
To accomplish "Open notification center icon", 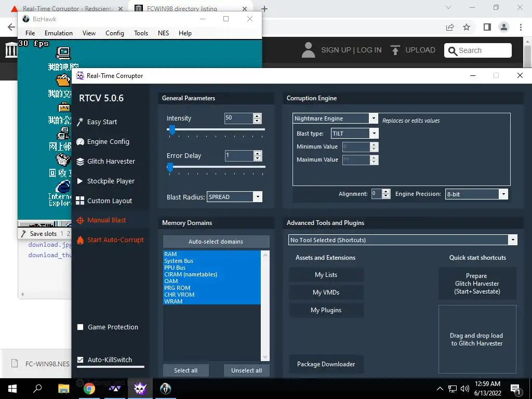I will pos(515,389).
